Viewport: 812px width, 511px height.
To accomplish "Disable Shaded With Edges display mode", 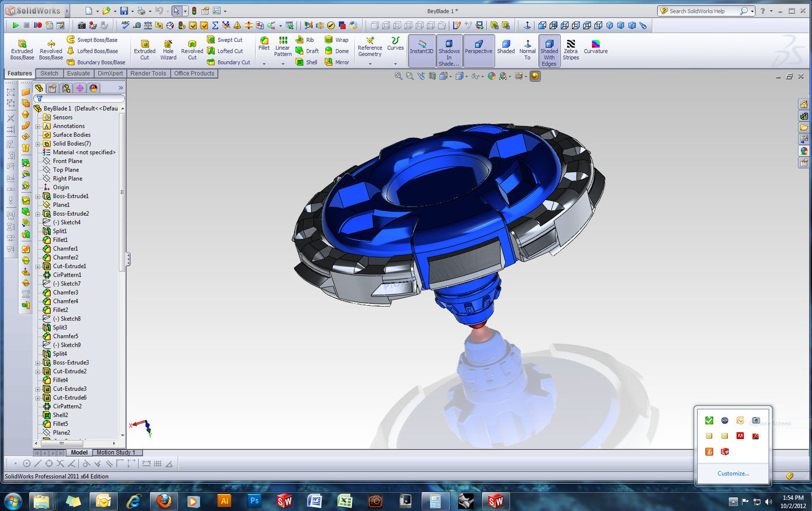I will pyautogui.click(x=549, y=50).
